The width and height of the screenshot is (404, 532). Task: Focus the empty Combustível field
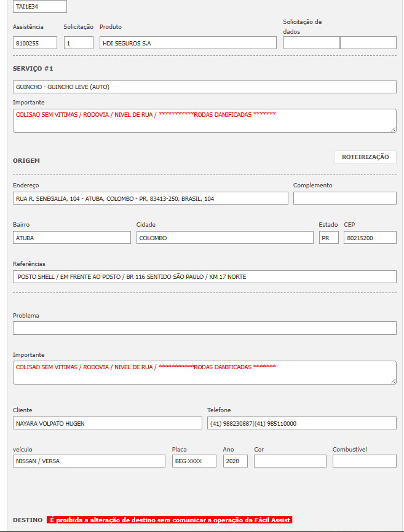coord(364,461)
